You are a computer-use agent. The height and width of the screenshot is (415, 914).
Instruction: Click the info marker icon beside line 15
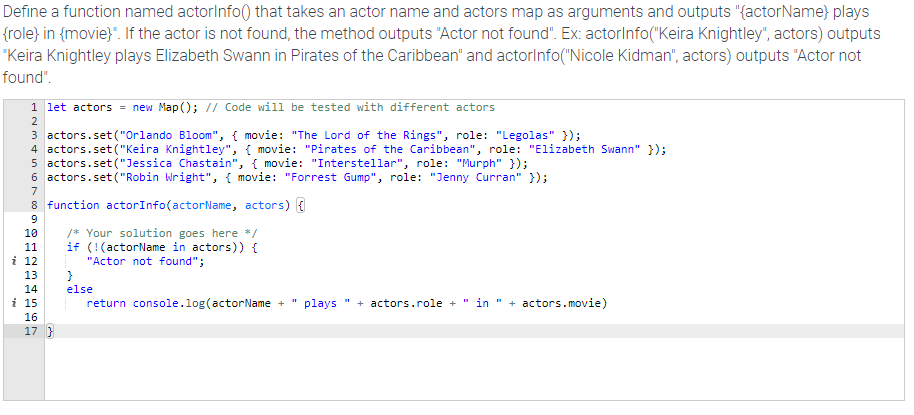click(13, 303)
